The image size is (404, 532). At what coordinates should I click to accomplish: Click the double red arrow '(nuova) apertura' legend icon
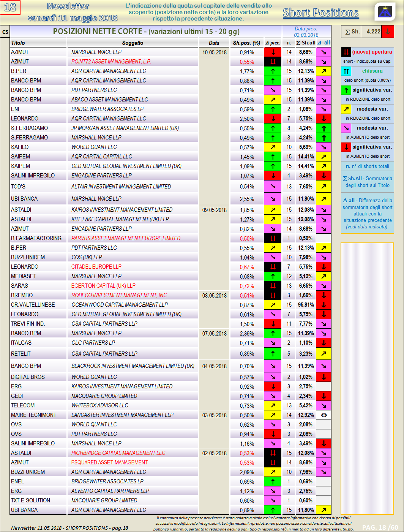point(346,52)
